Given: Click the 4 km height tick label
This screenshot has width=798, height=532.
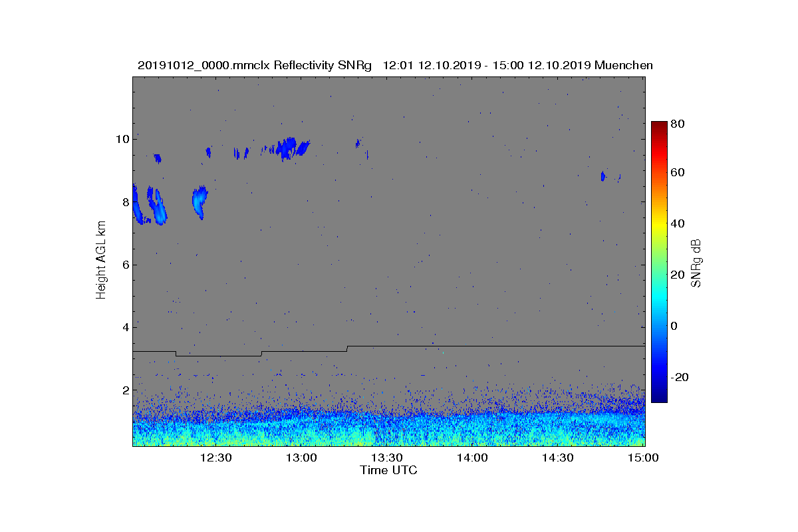Looking at the screenshot, I should coord(124,327).
